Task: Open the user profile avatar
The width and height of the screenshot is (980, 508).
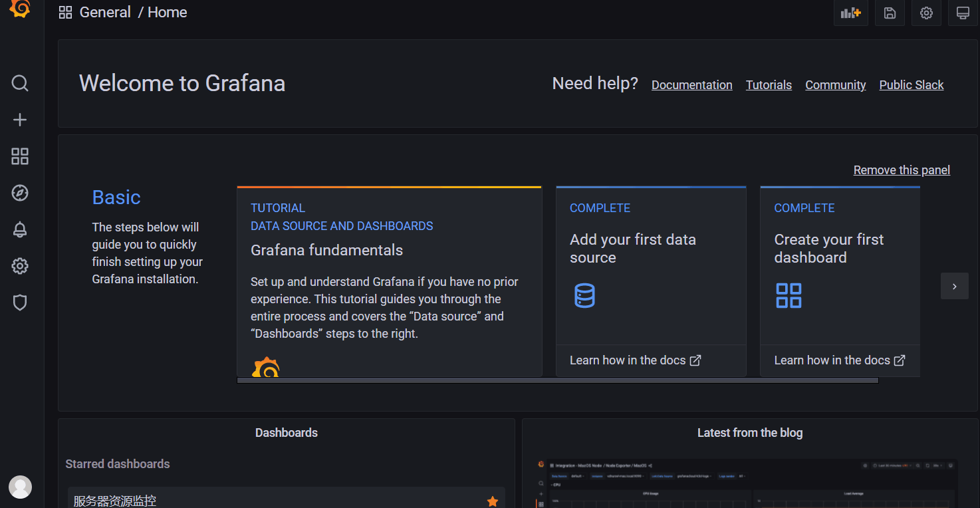Action: 20,487
